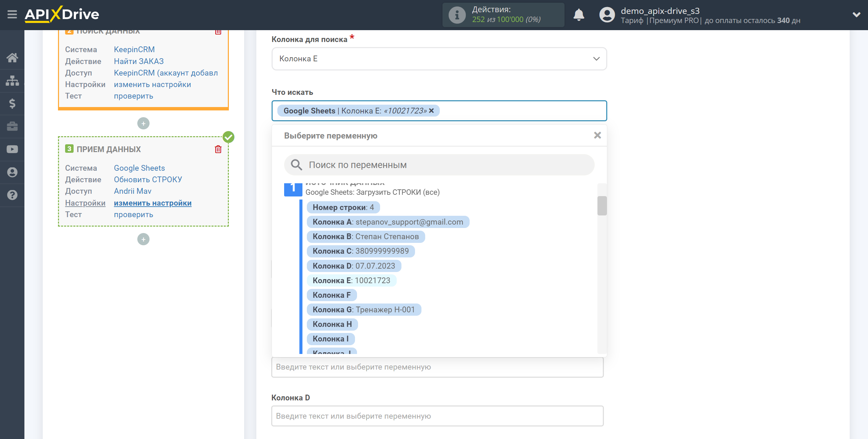868x439 pixels.
Task: Select variable Номер строки: 4
Action: (343, 207)
